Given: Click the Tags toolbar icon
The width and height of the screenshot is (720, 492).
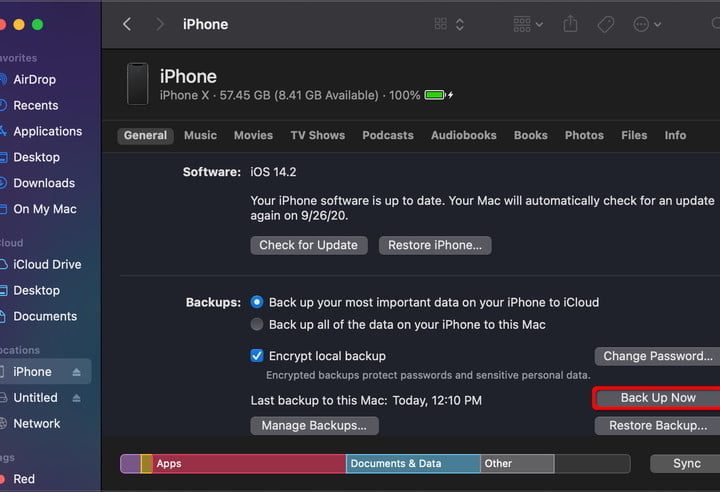Looking at the screenshot, I should pos(606,24).
